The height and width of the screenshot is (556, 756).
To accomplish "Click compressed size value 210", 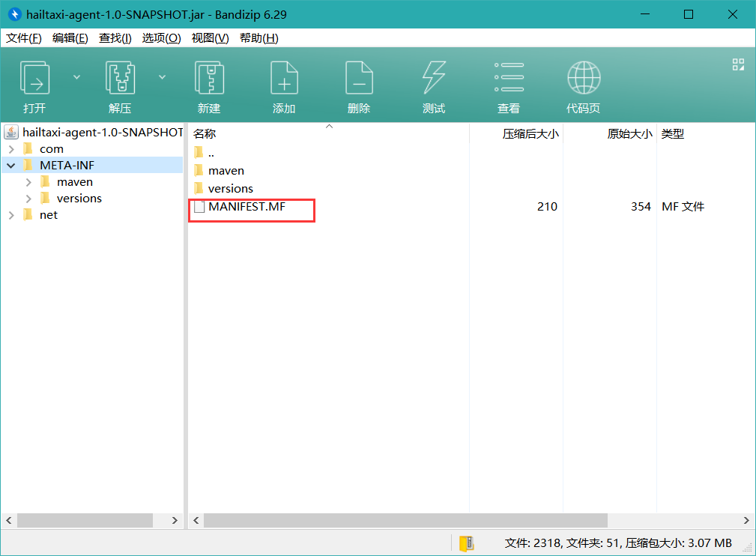I will tap(547, 206).
